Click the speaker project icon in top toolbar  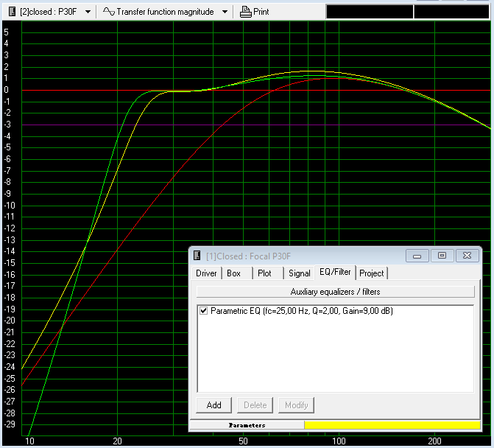pyautogui.click(x=10, y=12)
